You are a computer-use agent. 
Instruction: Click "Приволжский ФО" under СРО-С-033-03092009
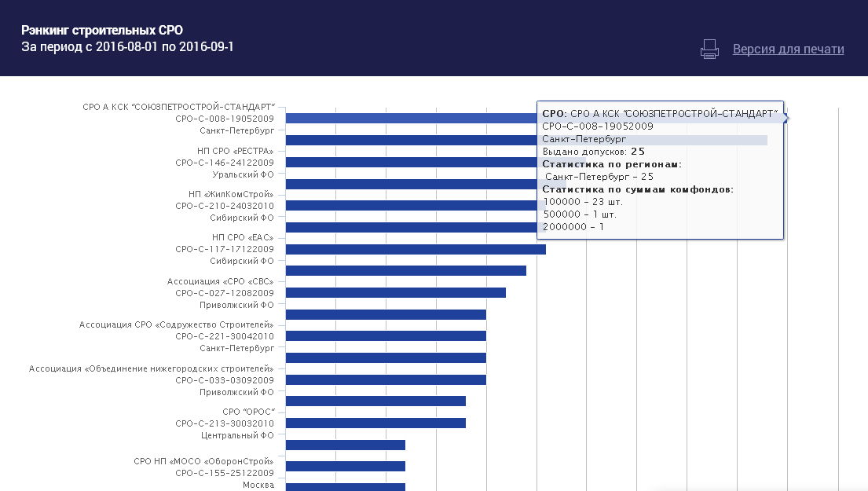click(x=237, y=392)
